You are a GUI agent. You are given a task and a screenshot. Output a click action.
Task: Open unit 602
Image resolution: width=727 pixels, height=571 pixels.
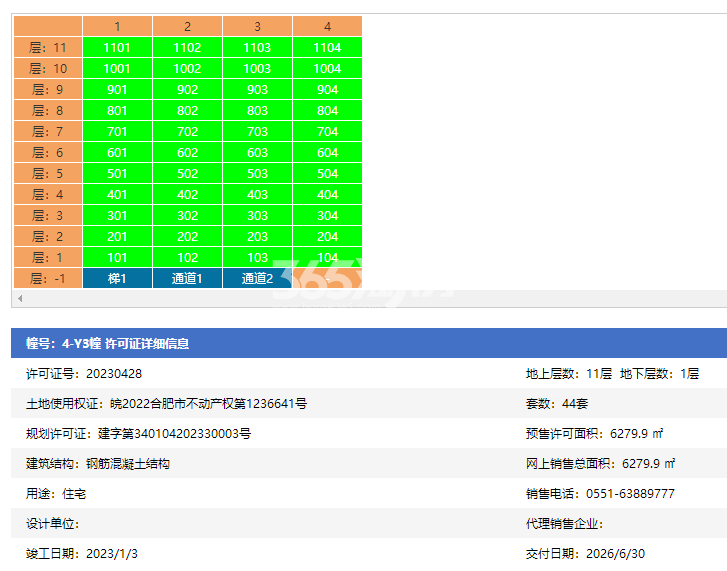187,152
